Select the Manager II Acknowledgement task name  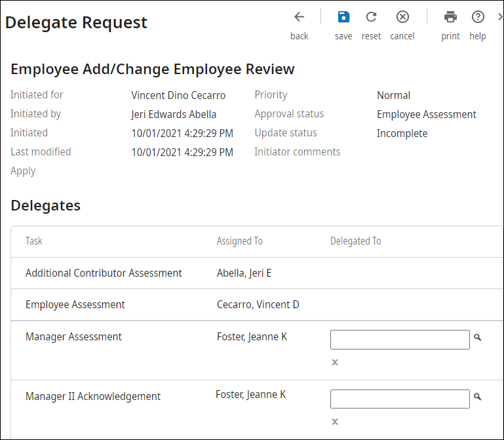pos(93,396)
